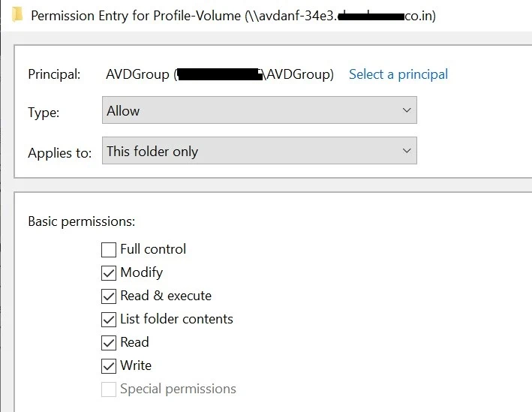Disable List folder contents permission
The width and height of the screenshot is (532, 412).
[x=109, y=319]
